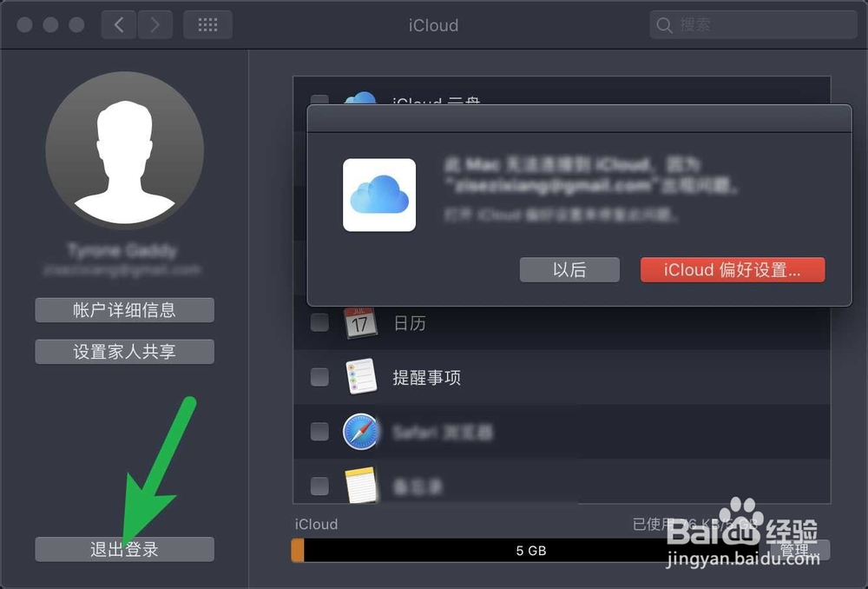Dismiss dialog with 以后 button
Viewport: 868px width, 589px height.
[569, 270]
